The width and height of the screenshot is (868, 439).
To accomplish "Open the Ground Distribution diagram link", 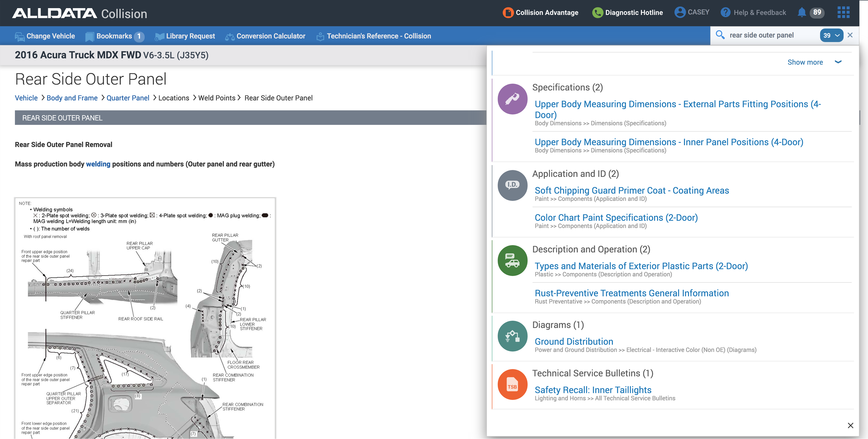I will tap(574, 341).
